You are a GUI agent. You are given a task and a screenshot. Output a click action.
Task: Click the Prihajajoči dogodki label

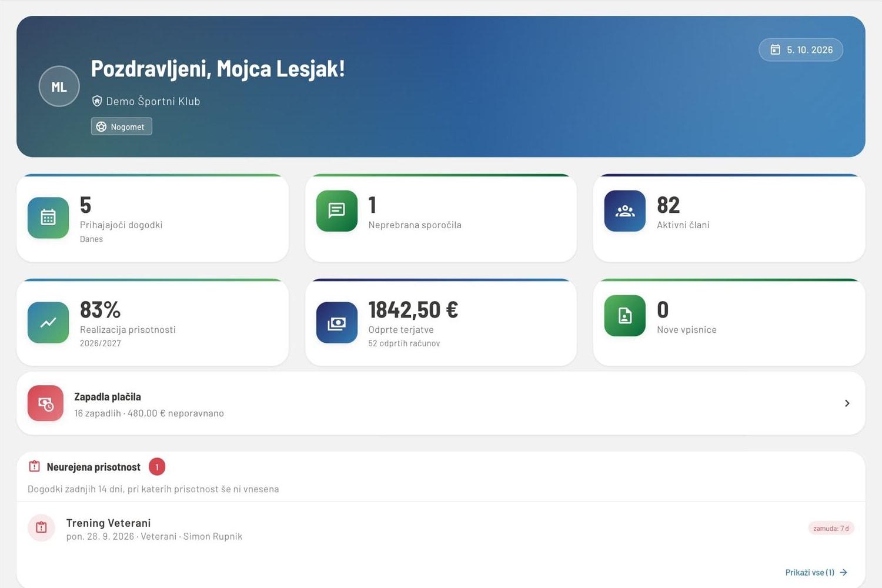pyautogui.click(x=121, y=225)
